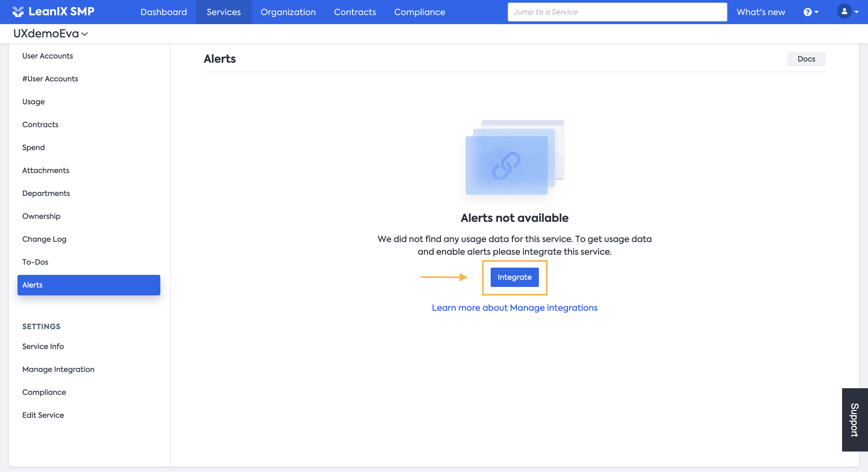Select #User Accounts sidebar entry
Image resolution: width=868 pixels, height=472 pixels.
tap(50, 78)
